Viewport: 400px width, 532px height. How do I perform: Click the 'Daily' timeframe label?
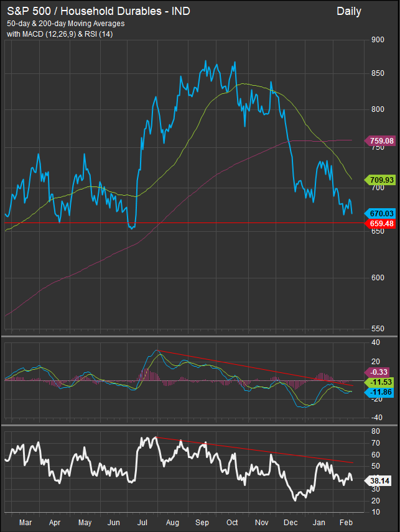pyautogui.click(x=349, y=12)
